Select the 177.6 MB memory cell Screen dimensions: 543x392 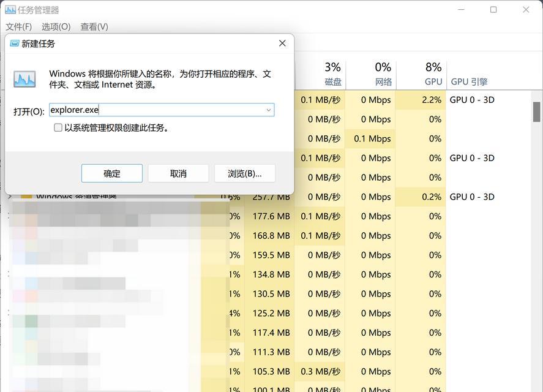tap(269, 216)
